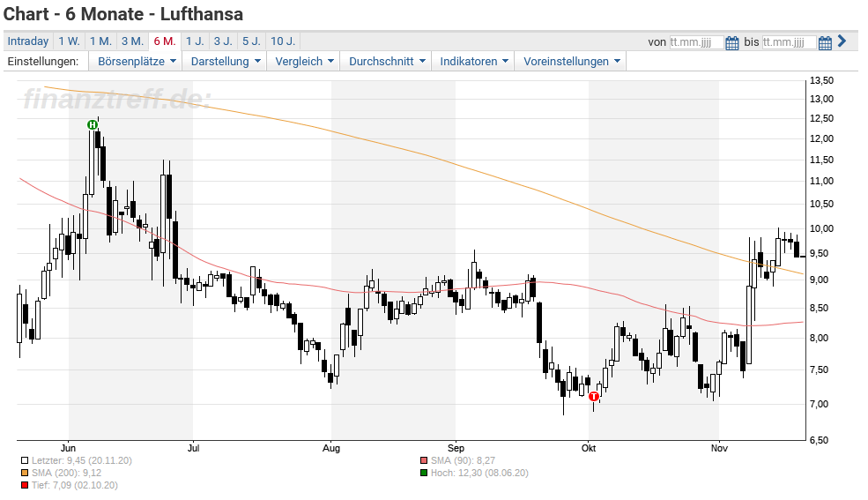Viewport: 868px width, 500px height.
Task: Click legend text 'Tief: 7,09 (02.10.20)'
Action: tap(75, 486)
